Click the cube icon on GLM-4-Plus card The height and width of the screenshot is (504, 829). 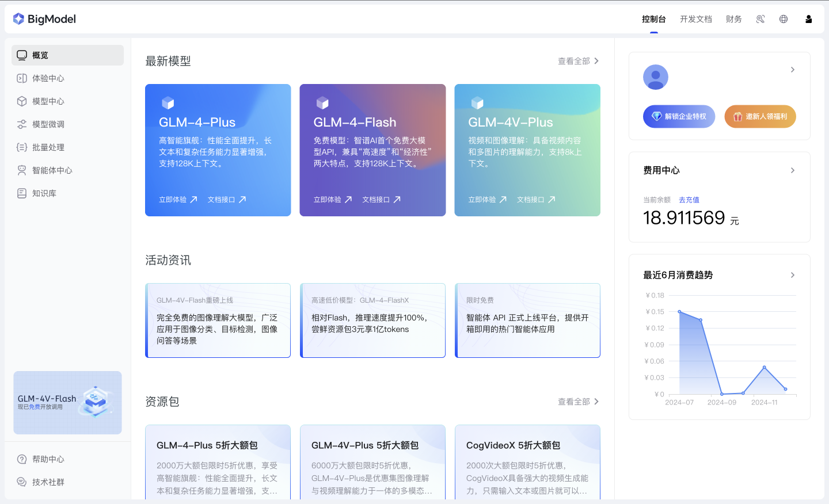(x=168, y=103)
